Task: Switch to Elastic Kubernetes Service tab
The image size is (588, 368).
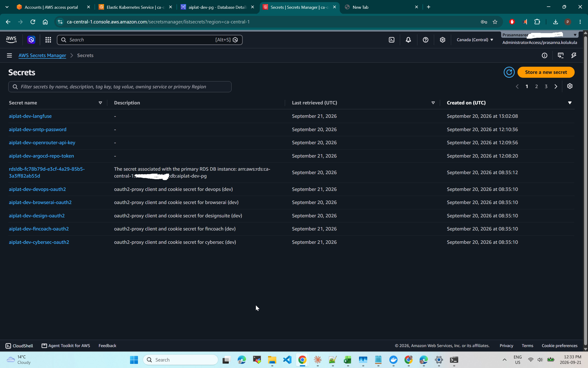Action: 136,7
